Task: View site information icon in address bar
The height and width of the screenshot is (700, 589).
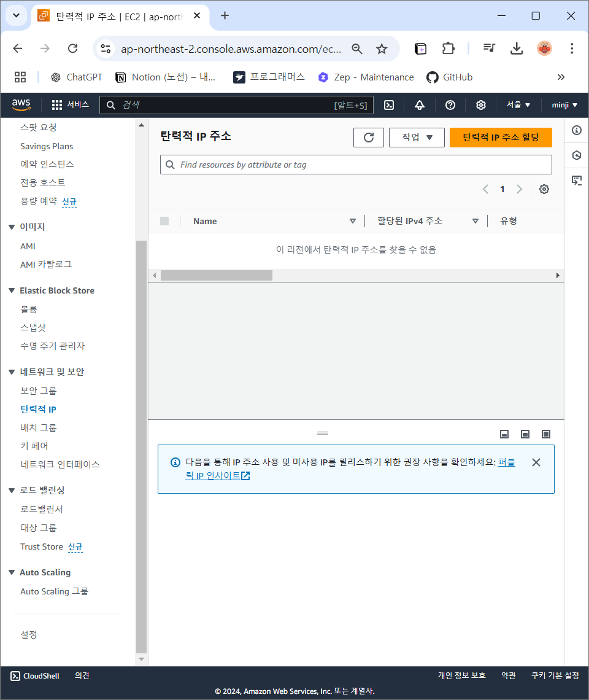Action: pos(106,49)
